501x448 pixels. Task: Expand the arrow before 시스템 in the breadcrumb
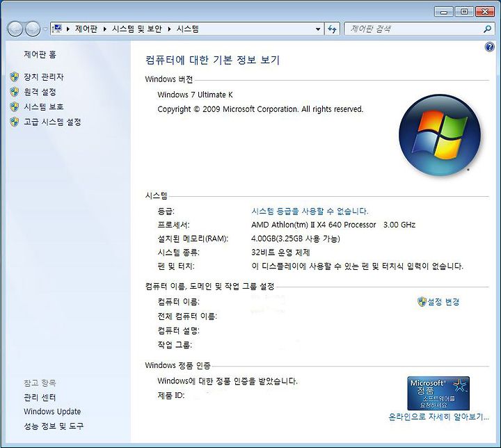[169, 29]
